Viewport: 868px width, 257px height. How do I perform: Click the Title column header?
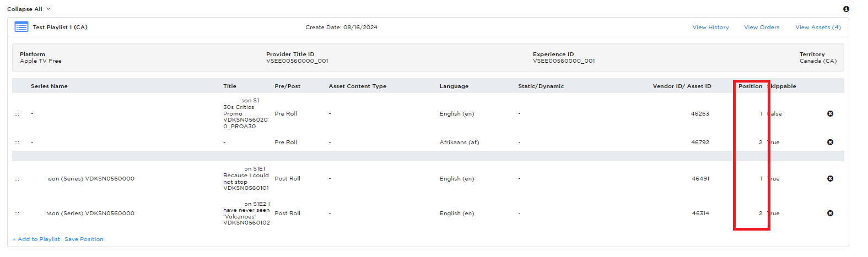click(230, 86)
